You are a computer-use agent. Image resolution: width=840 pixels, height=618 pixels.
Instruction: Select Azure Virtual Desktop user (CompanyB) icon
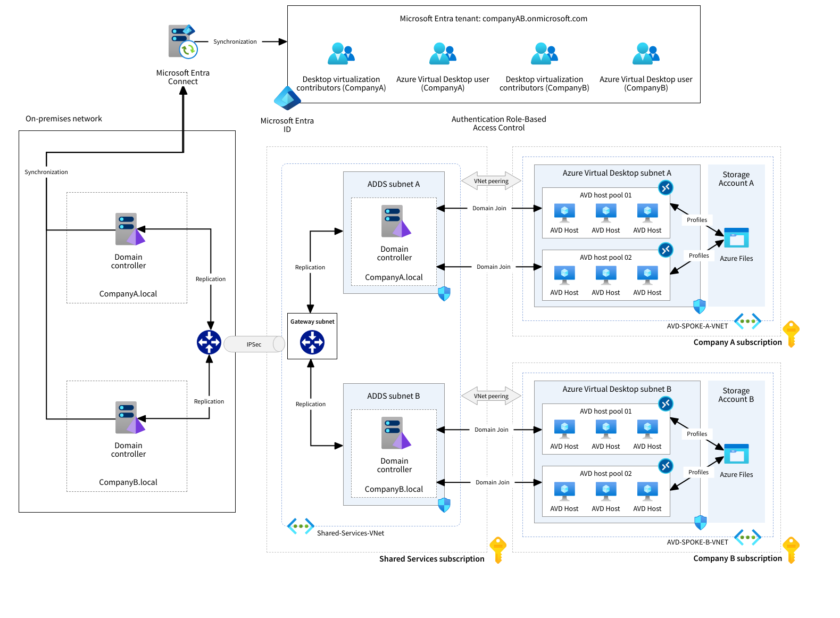pyautogui.click(x=646, y=54)
